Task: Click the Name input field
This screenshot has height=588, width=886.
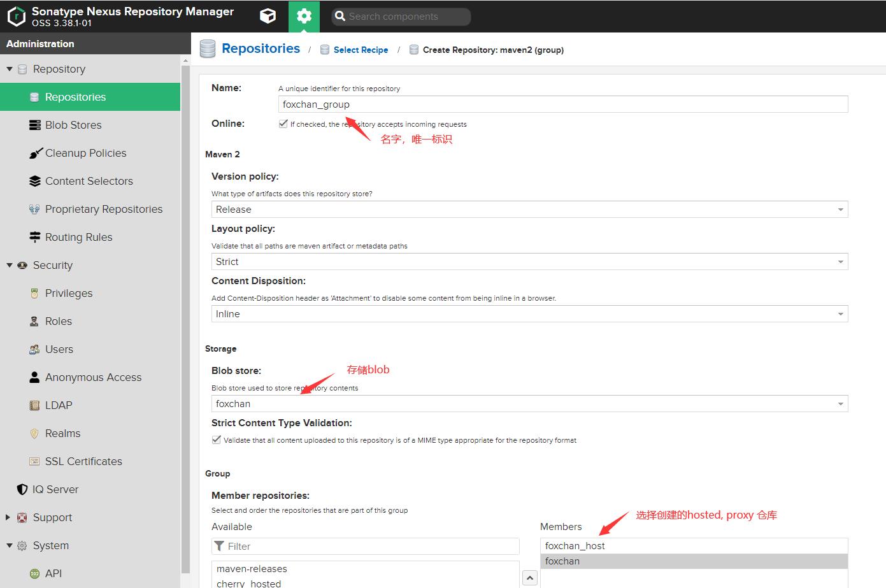Action: click(x=563, y=104)
